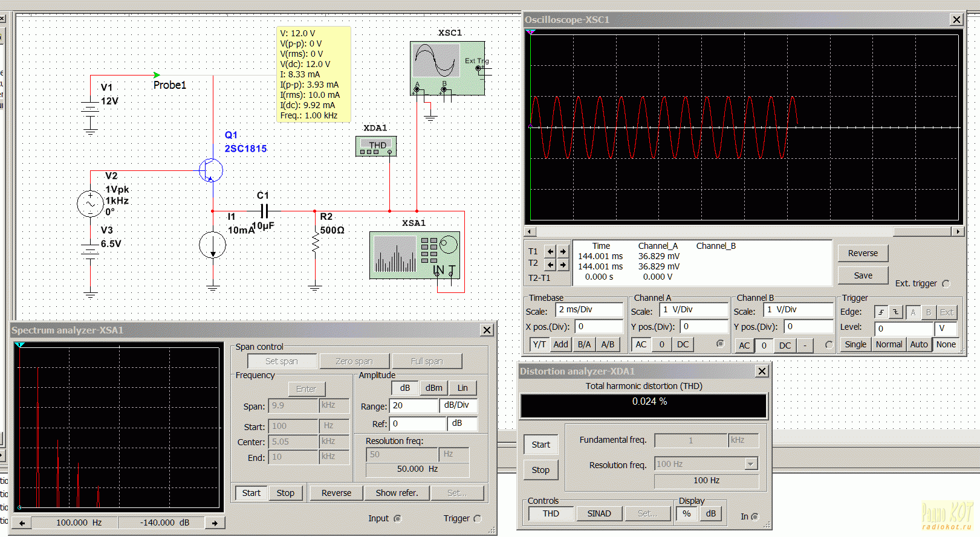Select the Q1 2SC1815 transistor symbol

(211, 170)
